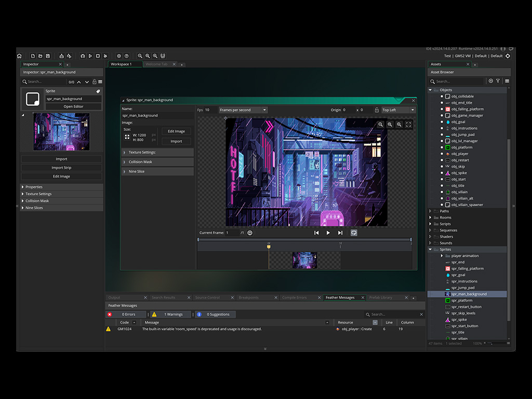Screen dimensions: 532x399
Task: Click the Home start page icon
Action: point(19,56)
